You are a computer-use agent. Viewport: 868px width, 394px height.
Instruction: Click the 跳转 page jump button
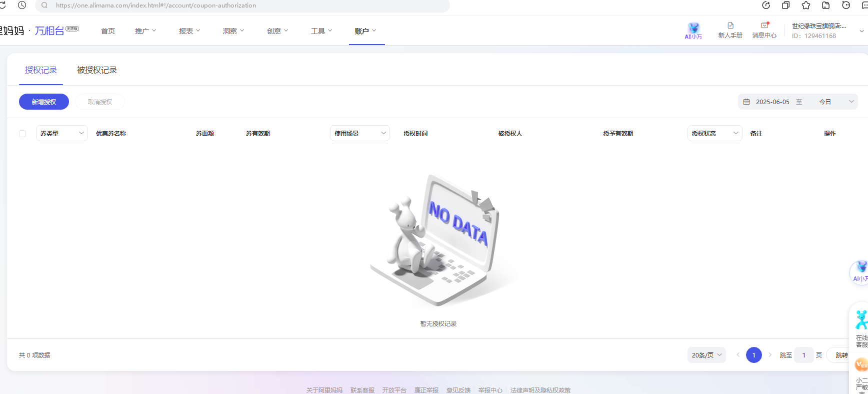(841, 355)
